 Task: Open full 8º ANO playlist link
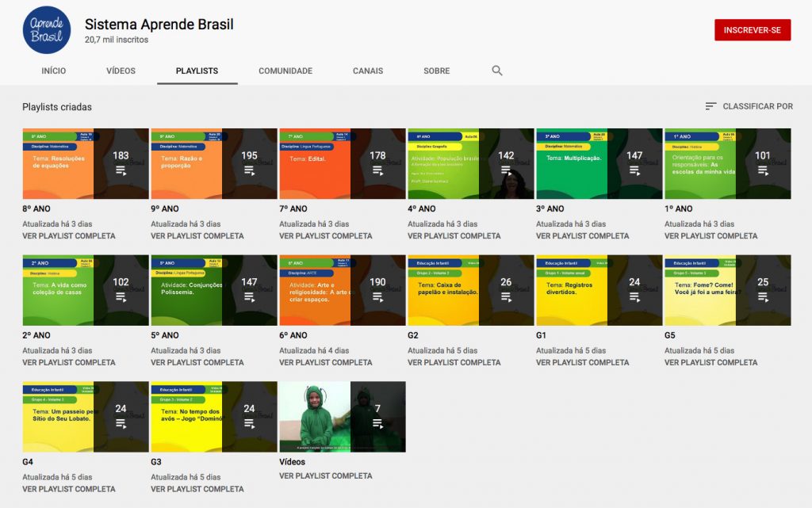pyautogui.click(x=69, y=236)
